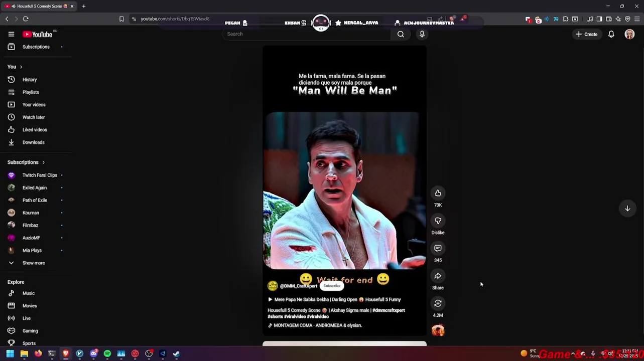Go back with browser back arrow
This screenshot has height=361, width=644.
7,19
